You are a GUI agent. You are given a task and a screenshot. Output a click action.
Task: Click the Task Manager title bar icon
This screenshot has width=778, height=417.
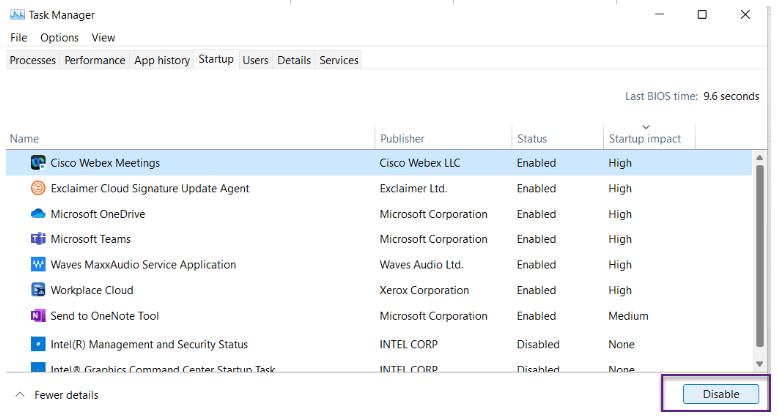pos(17,15)
